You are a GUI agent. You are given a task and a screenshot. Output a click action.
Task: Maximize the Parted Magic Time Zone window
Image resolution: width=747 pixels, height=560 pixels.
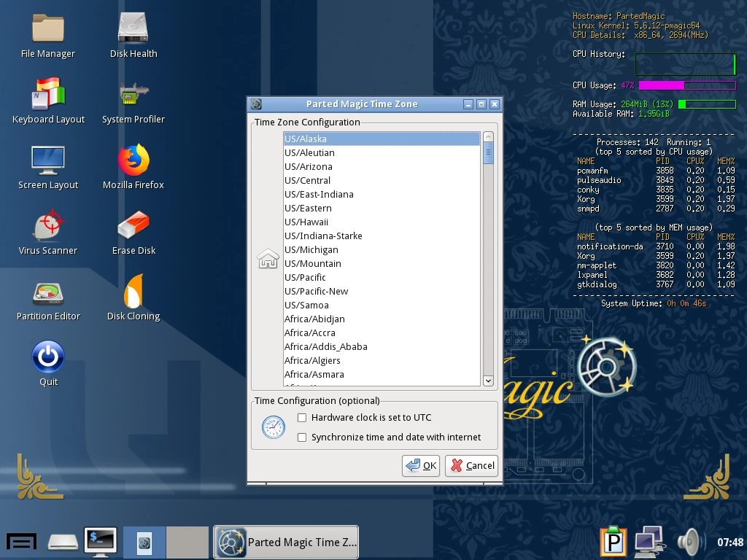[481, 104]
